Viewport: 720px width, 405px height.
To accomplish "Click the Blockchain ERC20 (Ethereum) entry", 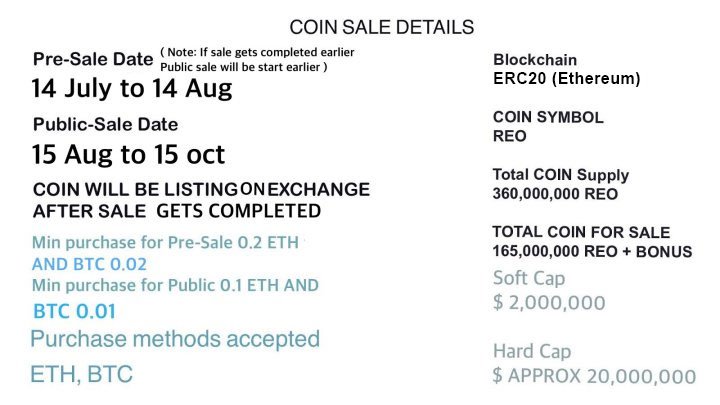I will 567,69.
